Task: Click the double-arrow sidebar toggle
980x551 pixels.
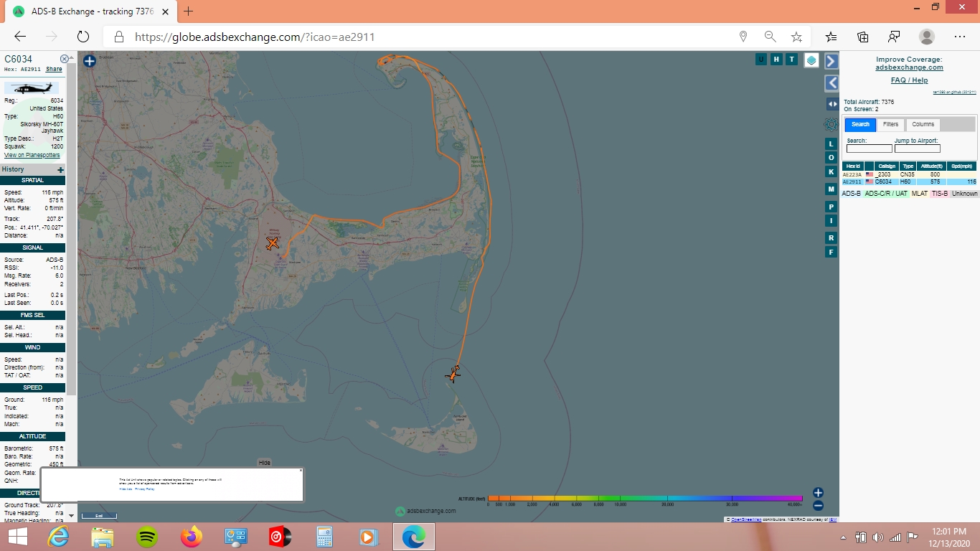Action: pyautogui.click(x=831, y=104)
